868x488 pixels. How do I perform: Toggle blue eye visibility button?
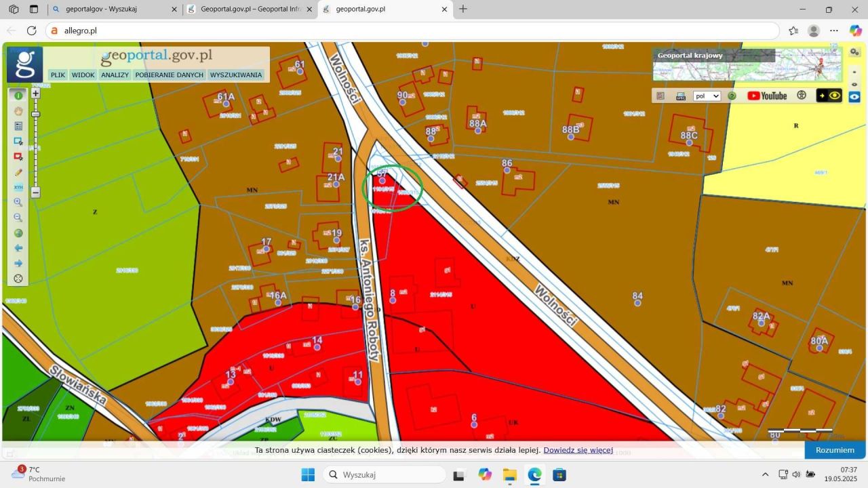point(854,97)
